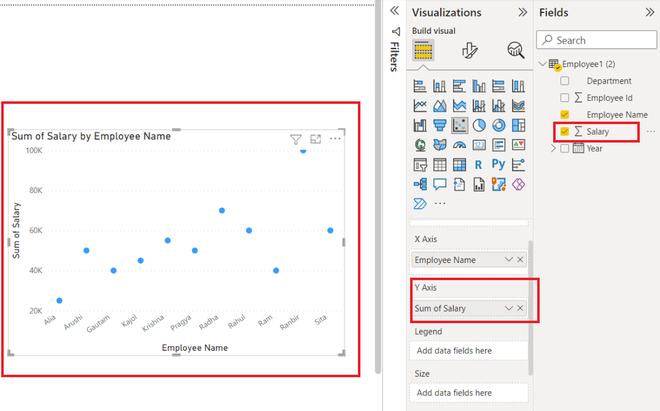Viewport: 660px width, 411px height.
Task: Switch to Format visual tab
Action: (x=469, y=50)
